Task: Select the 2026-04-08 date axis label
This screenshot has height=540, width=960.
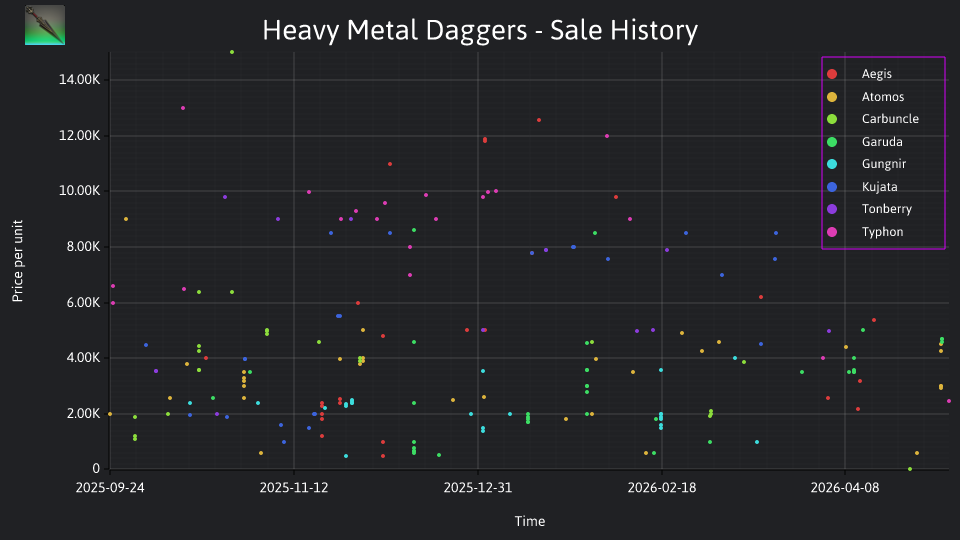Action: point(845,488)
